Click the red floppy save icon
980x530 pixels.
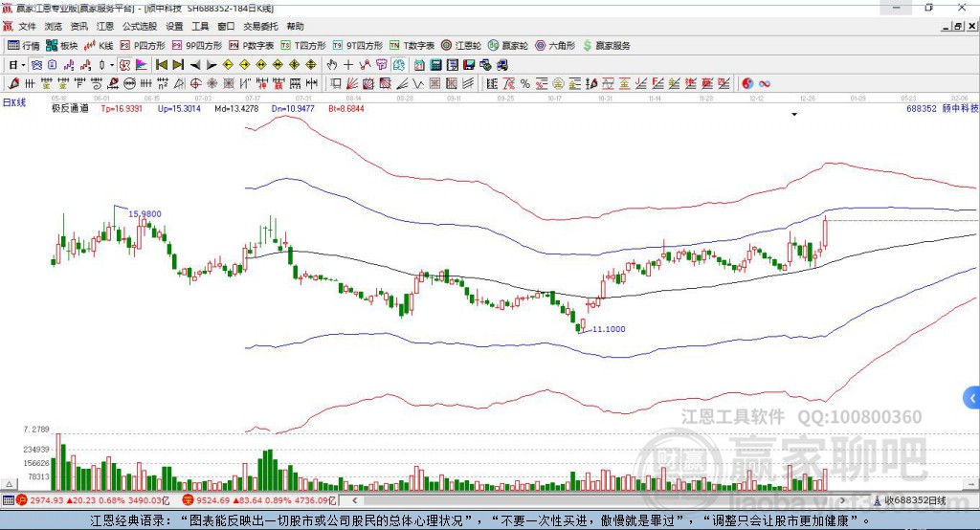click(469, 65)
